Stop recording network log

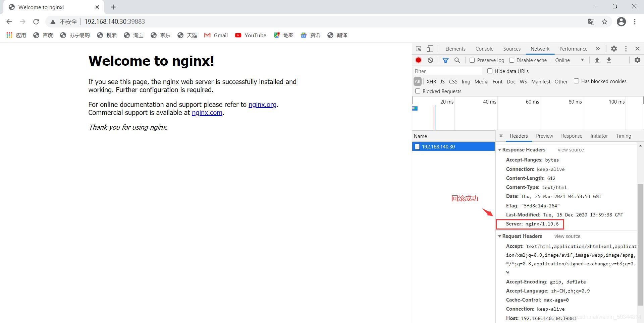coord(418,60)
